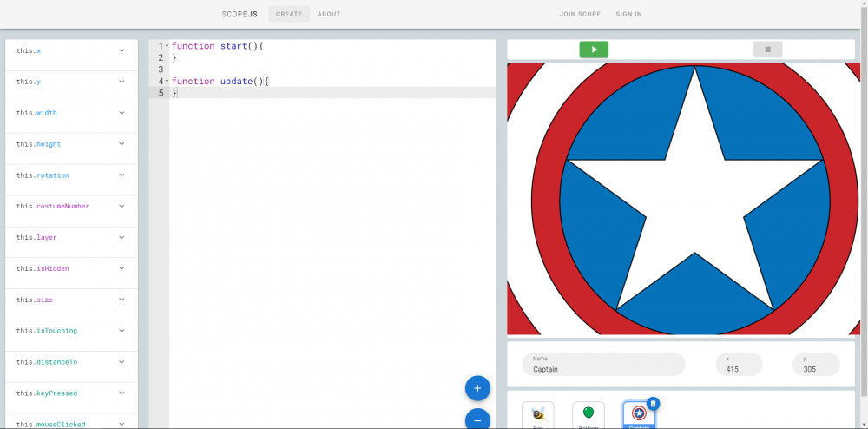Fold the update function at line 4
Image resolution: width=868 pixels, height=429 pixels.
coord(167,82)
